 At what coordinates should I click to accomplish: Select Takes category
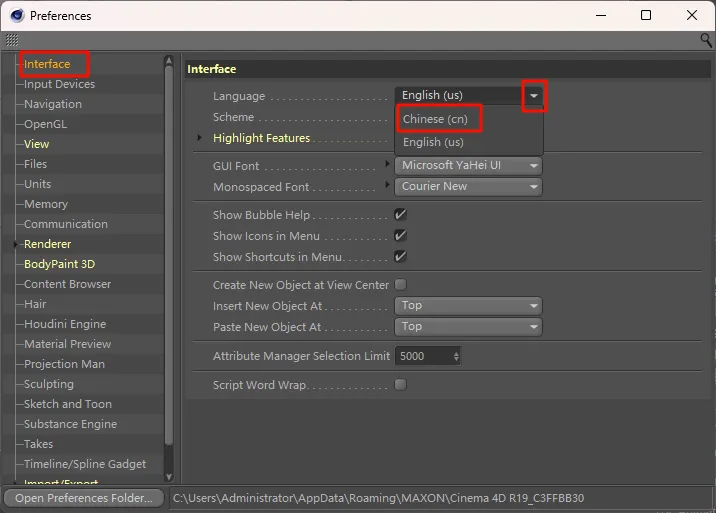point(38,444)
